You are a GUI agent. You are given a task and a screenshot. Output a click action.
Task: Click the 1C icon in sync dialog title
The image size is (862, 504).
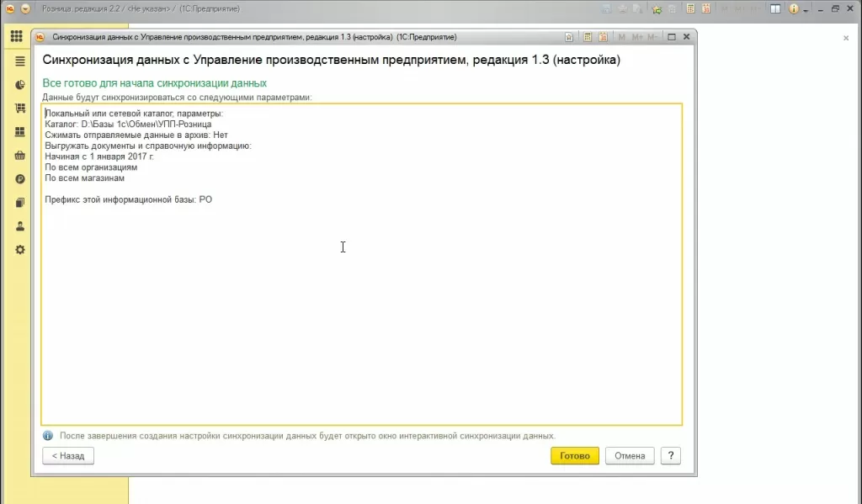(x=40, y=37)
